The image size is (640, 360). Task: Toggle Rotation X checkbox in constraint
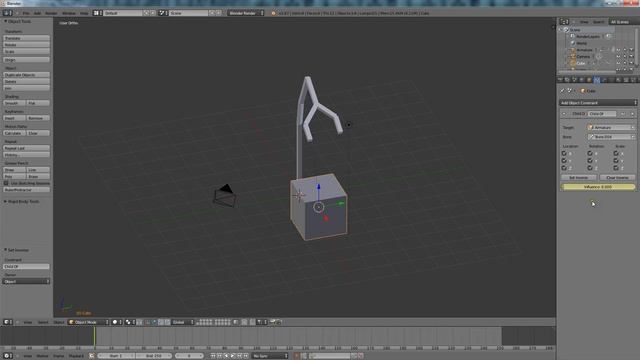pyautogui.click(x=590, y=153)
